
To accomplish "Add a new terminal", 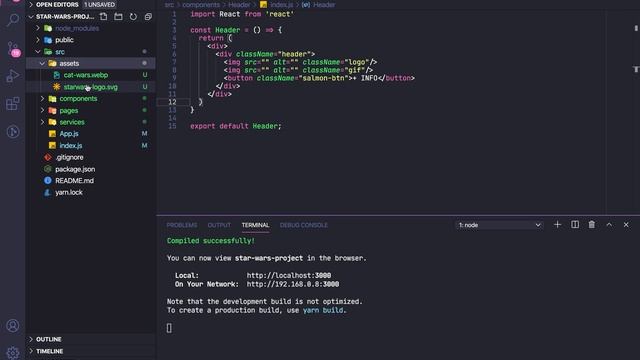I will click(x=557, y=225).
